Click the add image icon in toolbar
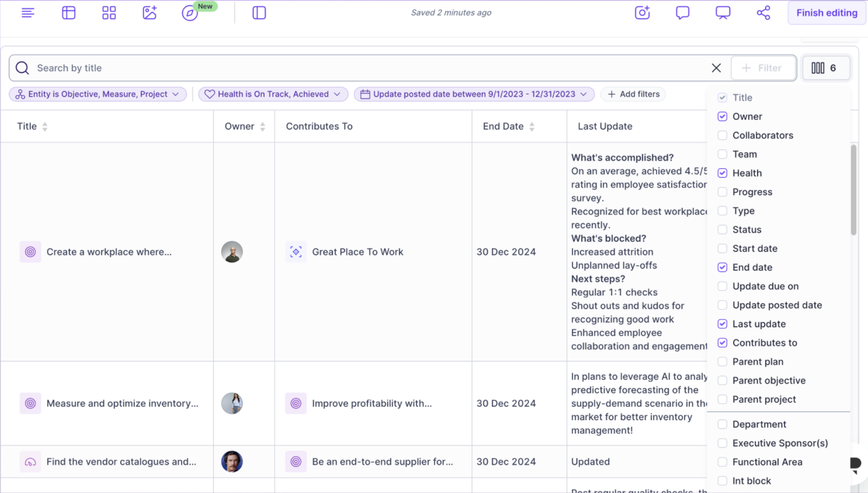 click(149, 13)
